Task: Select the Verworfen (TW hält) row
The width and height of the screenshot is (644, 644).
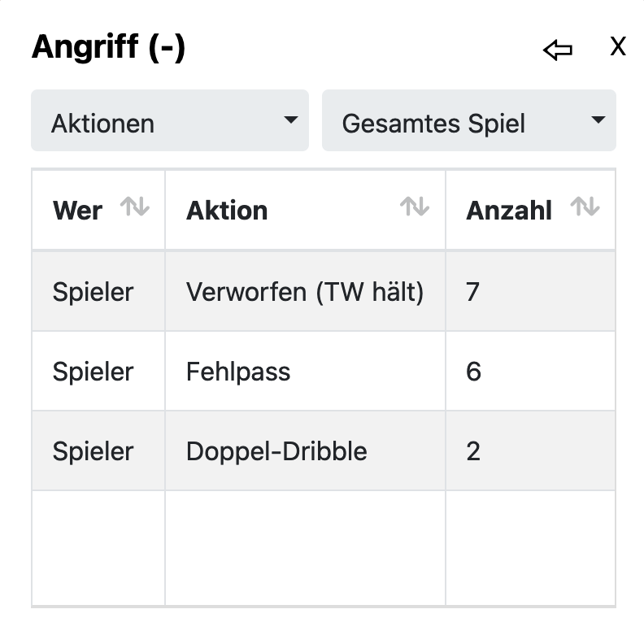Action: [x=305, y=291]
